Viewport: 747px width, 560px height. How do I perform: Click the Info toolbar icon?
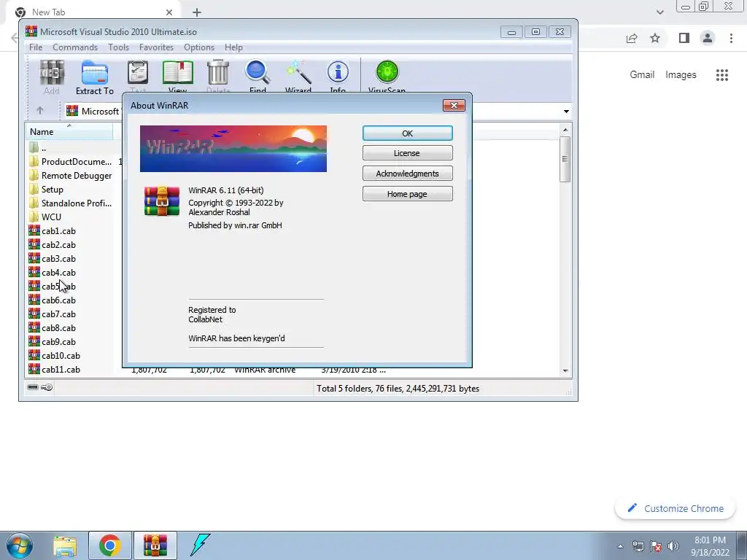pos(338,73)
